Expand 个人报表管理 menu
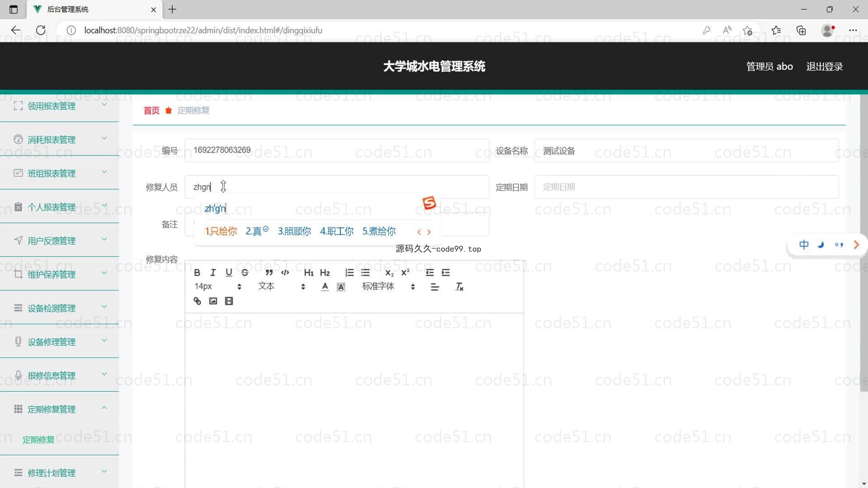868x488 pixels. [x=59, y=207]
